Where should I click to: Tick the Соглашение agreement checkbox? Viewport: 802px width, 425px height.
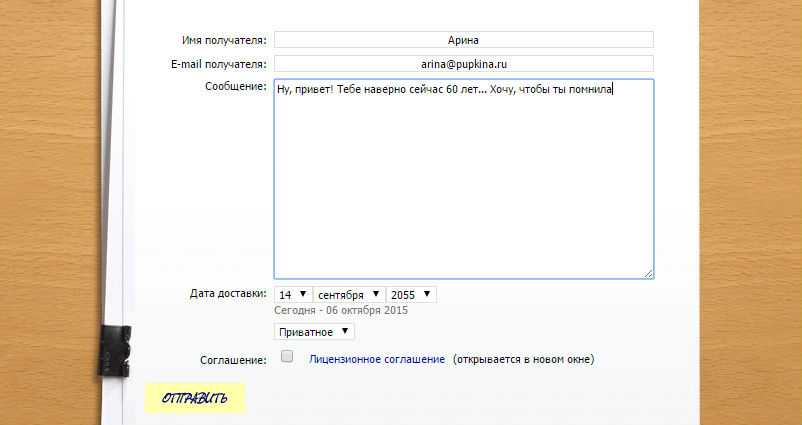click(x=287, y=357)
